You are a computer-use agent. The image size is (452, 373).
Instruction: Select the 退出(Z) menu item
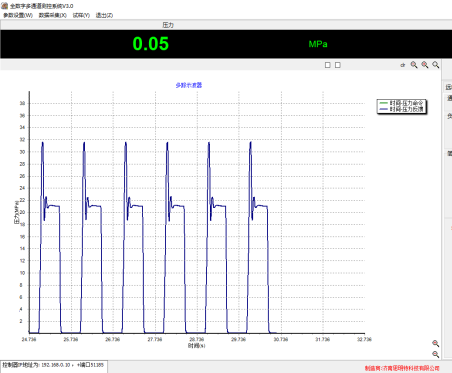click(x=104, y=15)
